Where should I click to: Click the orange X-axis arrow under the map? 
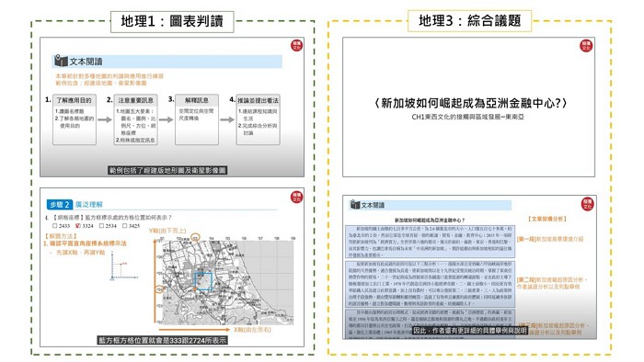point(194,329)
